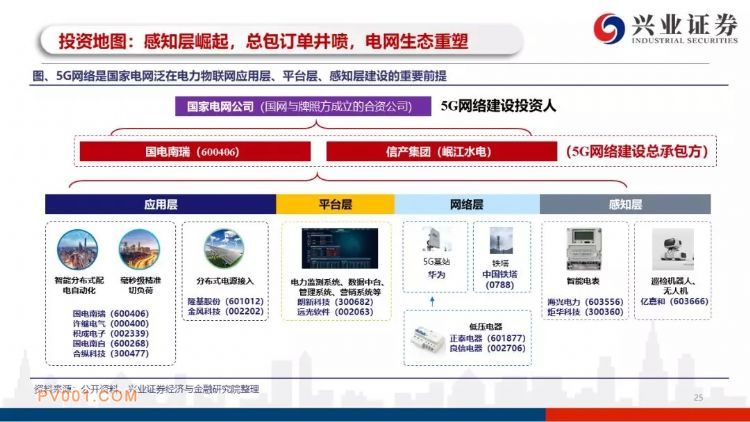The height and width of the screenshot is (422, 750).
Task: Click the solar panel wind turbine image
Action: [224, 249]
